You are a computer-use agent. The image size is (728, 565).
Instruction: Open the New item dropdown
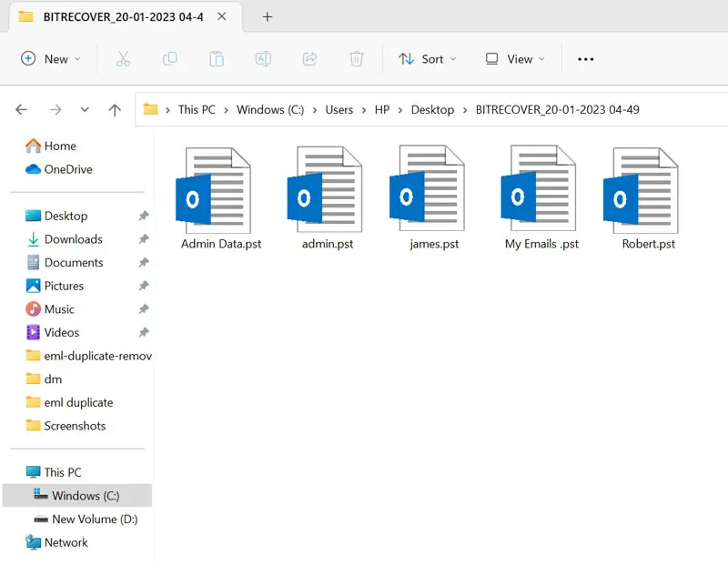(51, 59)
